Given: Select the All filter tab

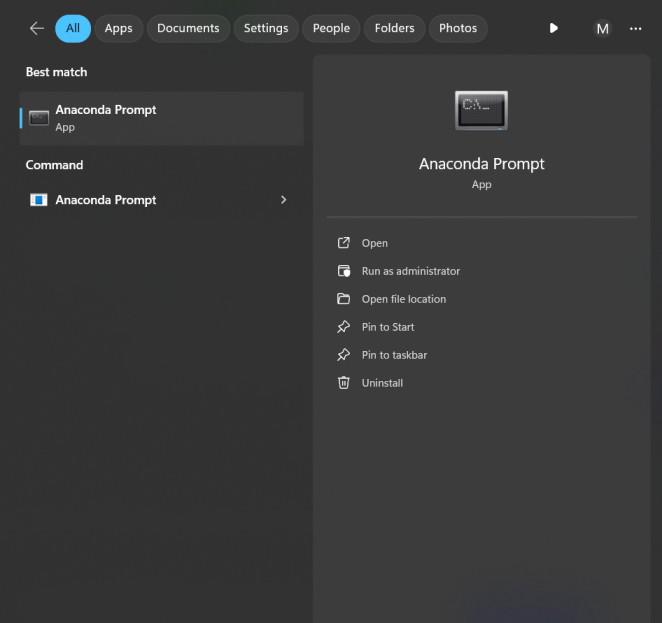Looking at the screenshot, I should 73,28.
